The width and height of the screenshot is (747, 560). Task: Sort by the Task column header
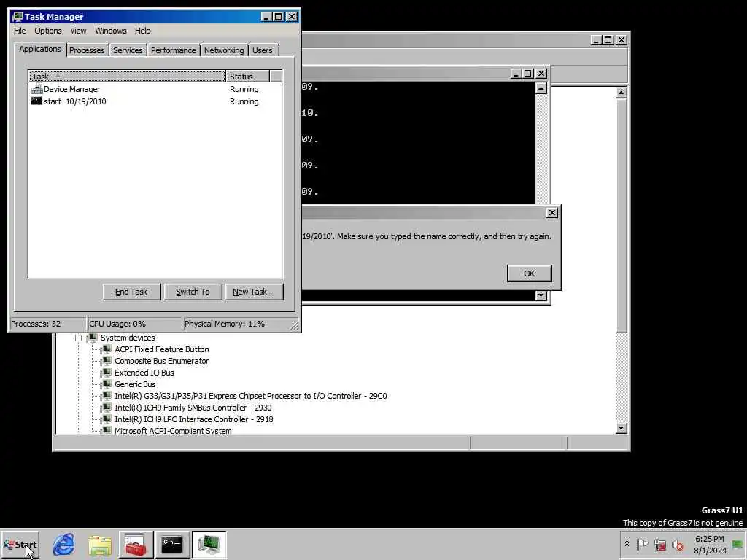point(127,76)
